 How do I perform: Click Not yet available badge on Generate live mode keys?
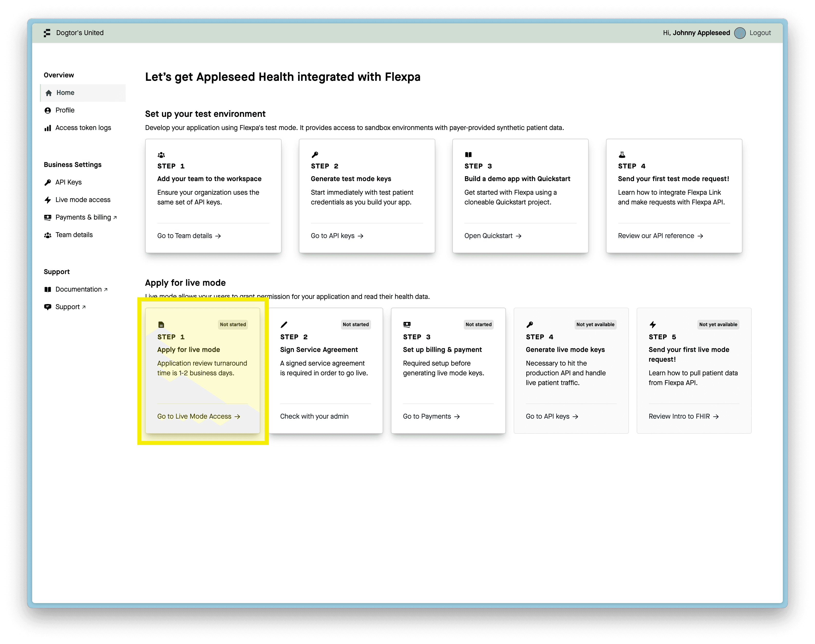(x=595, y=325)
